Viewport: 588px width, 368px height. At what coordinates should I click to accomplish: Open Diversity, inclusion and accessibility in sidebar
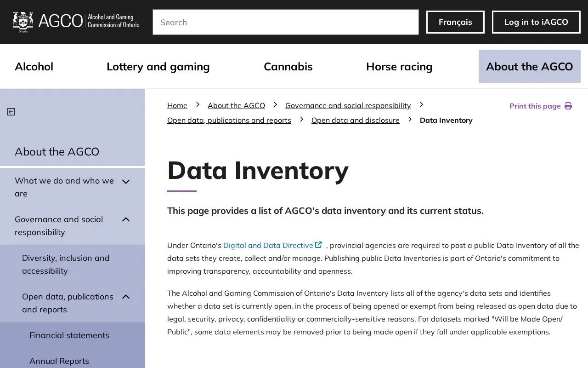point(66,264)
